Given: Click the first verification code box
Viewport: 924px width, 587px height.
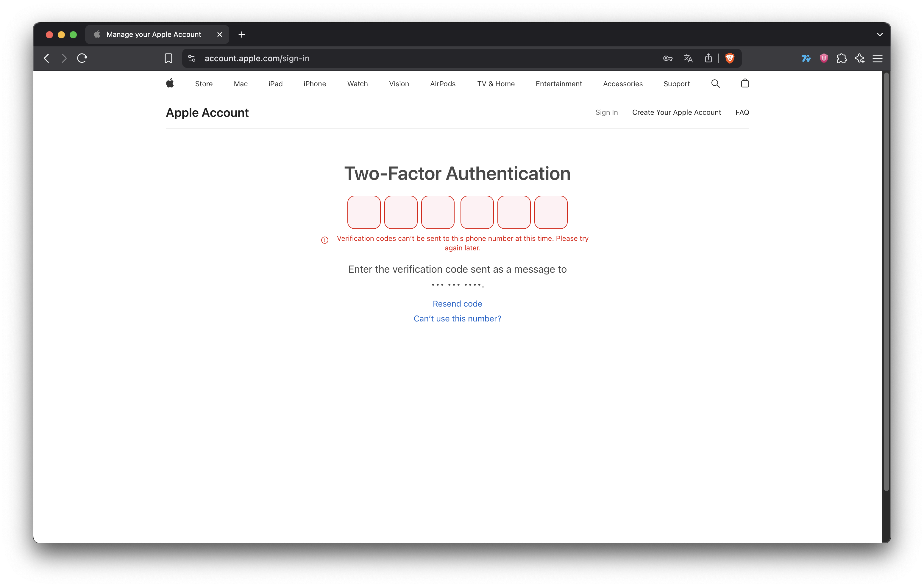Looking at the screenshot, I should click(364, 212).
